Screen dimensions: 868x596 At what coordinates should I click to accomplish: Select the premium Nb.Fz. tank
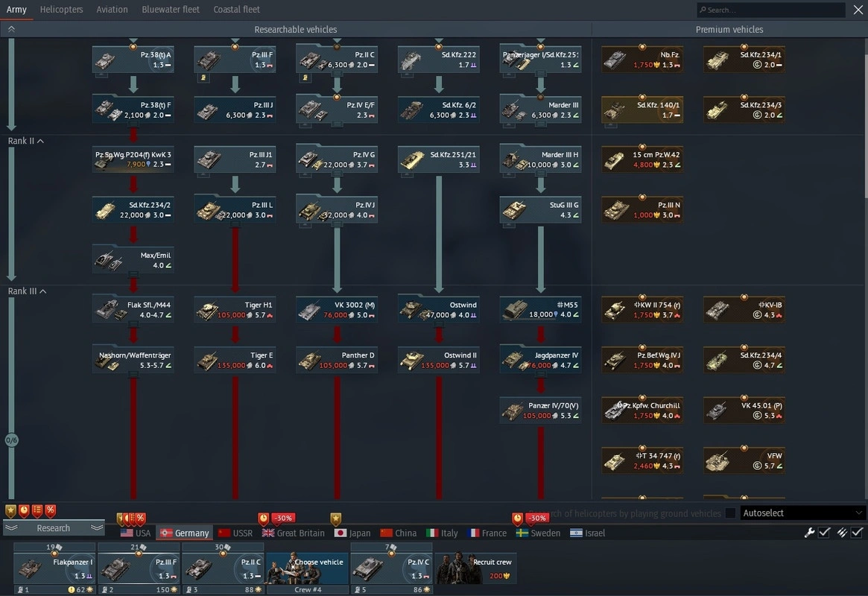pos(642,60)
